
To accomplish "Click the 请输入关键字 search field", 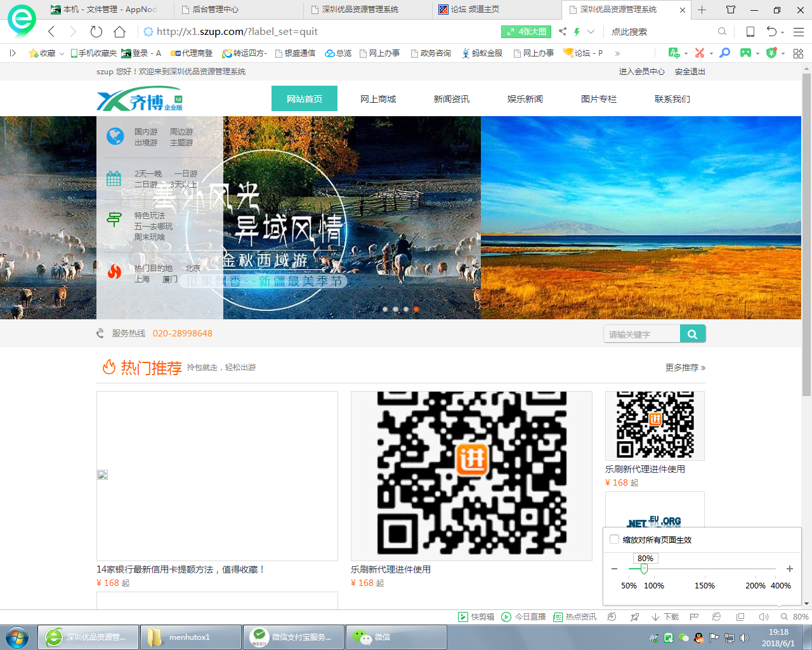I will click(642, 334).
